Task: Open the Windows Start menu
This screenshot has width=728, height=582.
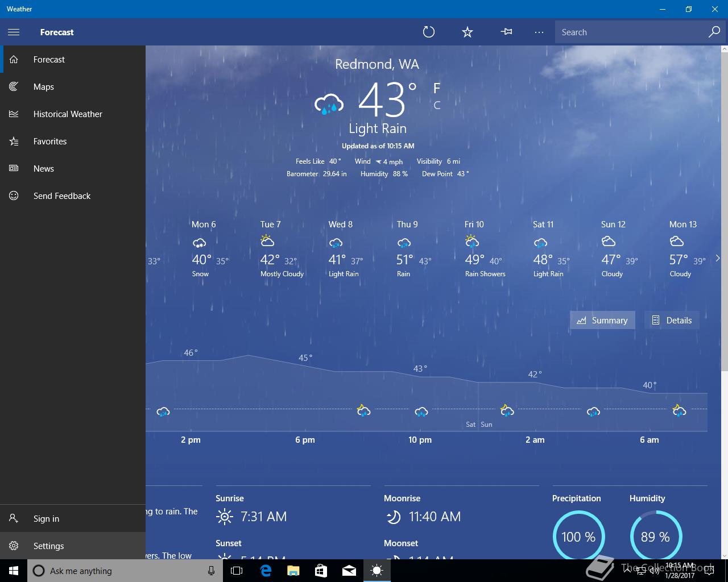Action: click(x=14, y=571)
